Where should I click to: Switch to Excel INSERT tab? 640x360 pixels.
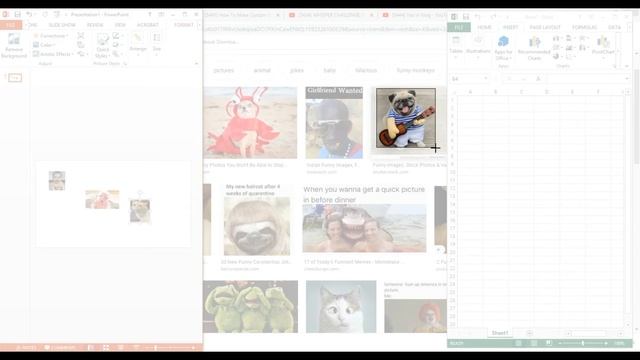tap(510, 27)
